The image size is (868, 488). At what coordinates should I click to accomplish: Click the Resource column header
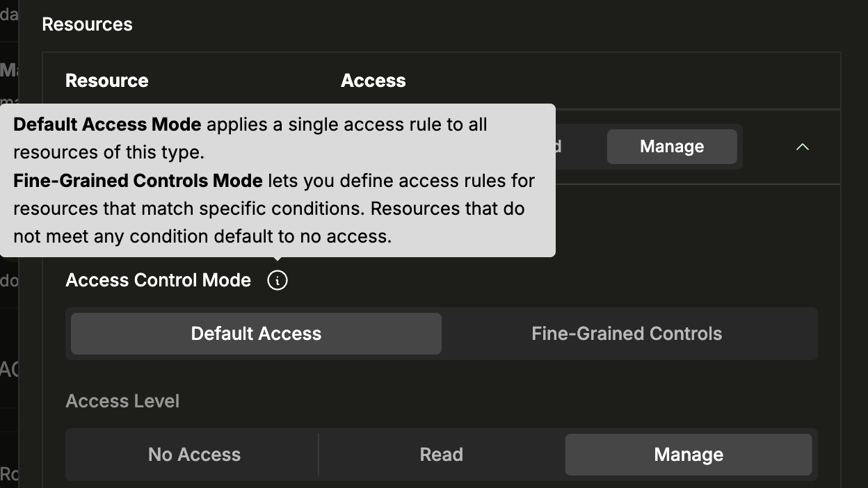pyautogui.click(x=106, y=81)
